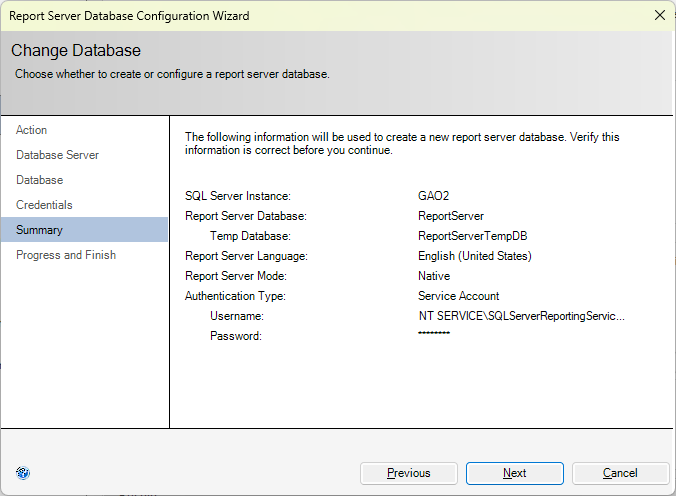Click the Native report server mode value

[434, 276]
